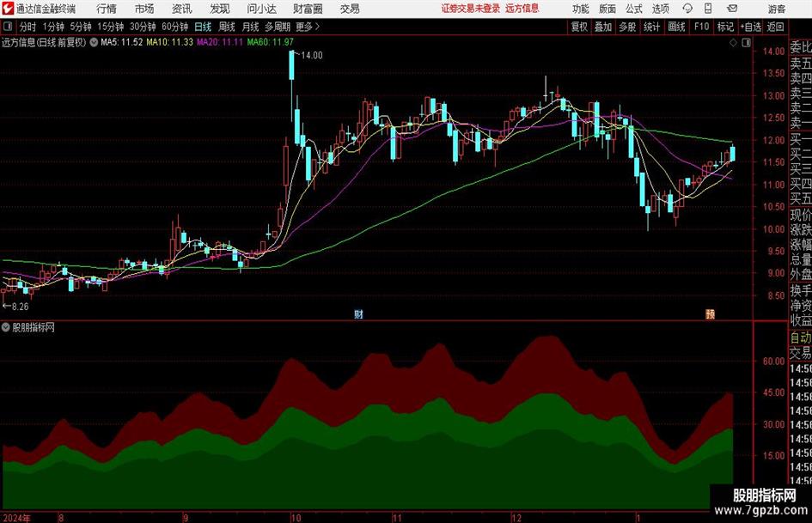Switch to the 5分钟 period

[80, 27]
